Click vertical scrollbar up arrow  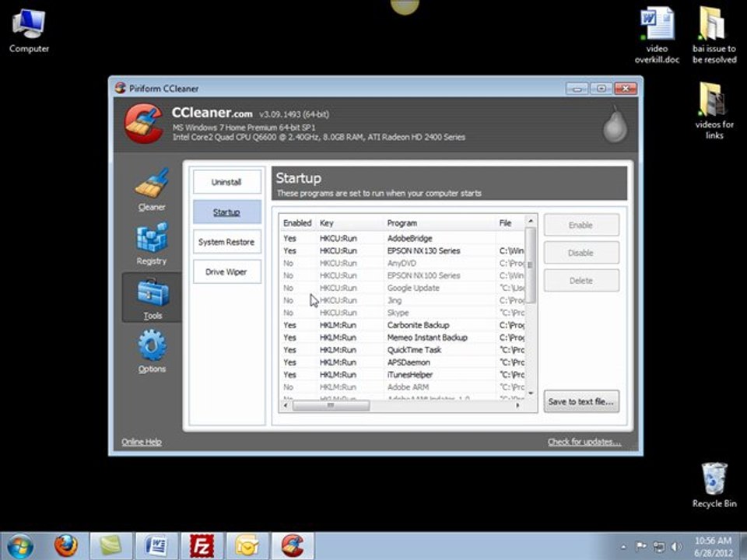pyautogui.click(x=531, y=221)
